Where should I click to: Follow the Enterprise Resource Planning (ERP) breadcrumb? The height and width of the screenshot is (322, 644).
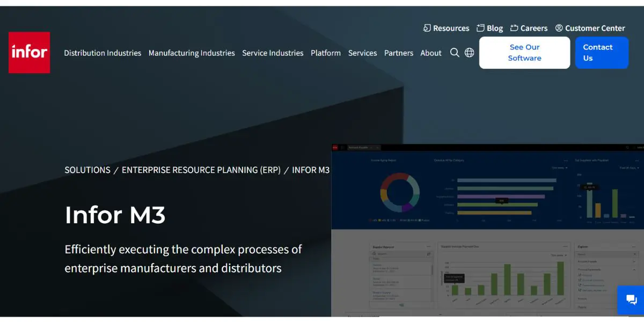click(201, 170)
